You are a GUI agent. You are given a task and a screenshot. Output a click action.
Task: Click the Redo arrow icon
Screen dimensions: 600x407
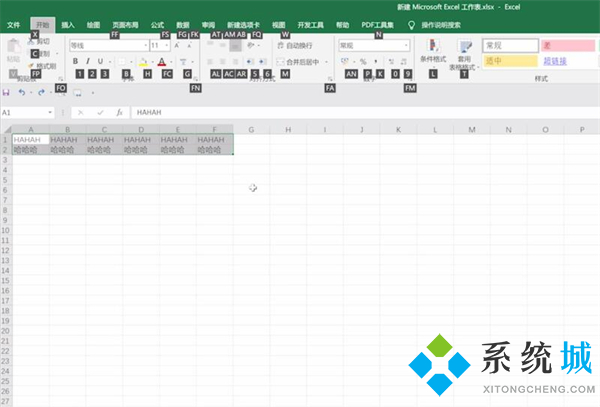pos(41,93)
